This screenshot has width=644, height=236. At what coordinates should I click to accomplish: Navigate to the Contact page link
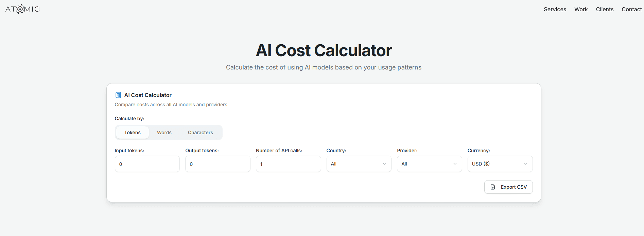point(631,10)
